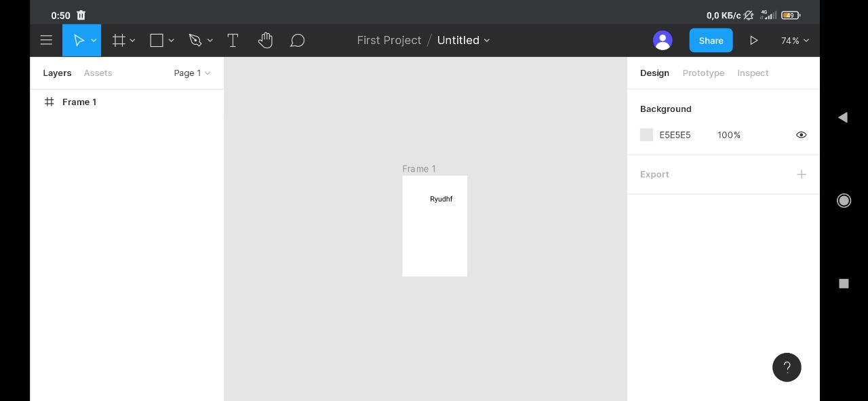Image resolution: width=868 pixels, height=401 pixels.
Task: Select the Comment tool
Action: [297, 41]
